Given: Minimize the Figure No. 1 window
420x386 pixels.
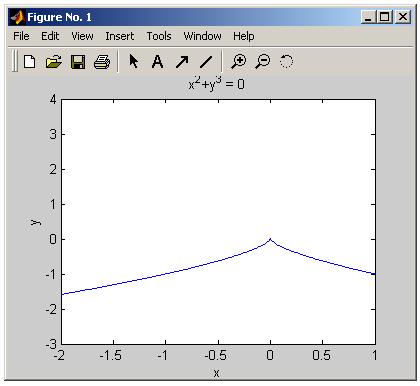Looking at the screenshot, I should [368, 17].
